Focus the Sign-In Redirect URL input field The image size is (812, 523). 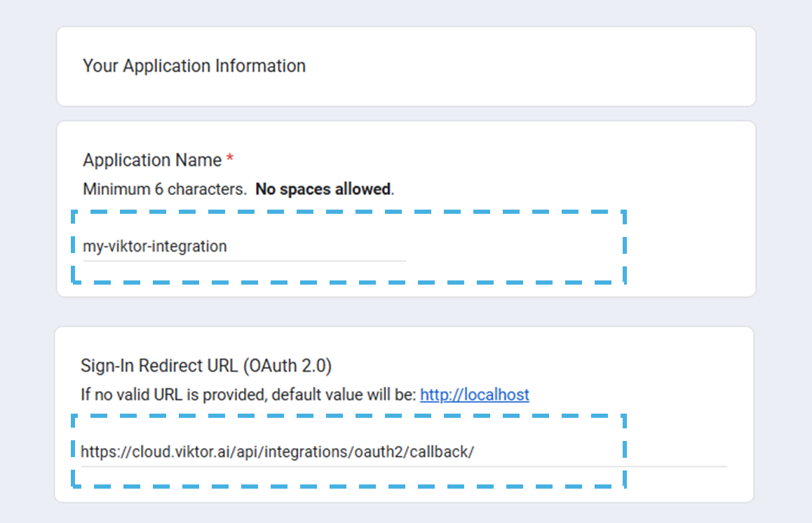tap(403, 452)
